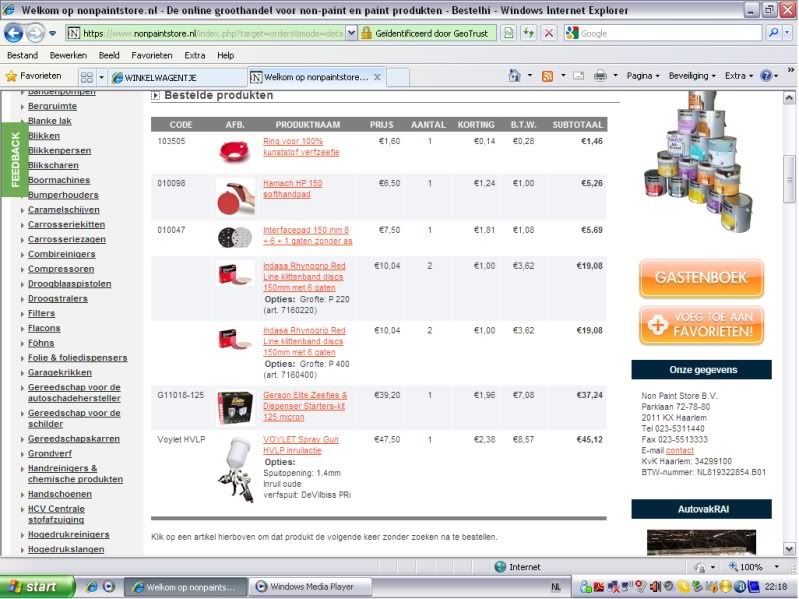Click the volume speaker tray icon
The width and height of the screenshot is (799, 599).
[655, 587]
